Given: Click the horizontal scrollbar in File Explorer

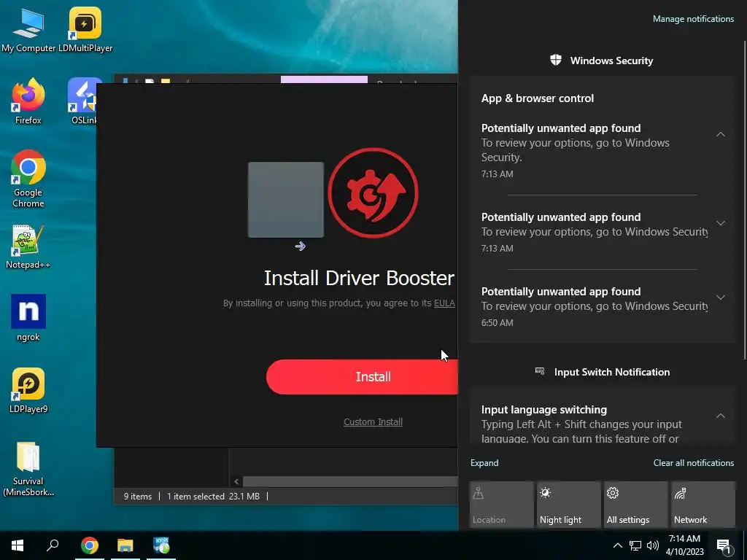Looking at the screenshot, I should click(x=350, y=481).
